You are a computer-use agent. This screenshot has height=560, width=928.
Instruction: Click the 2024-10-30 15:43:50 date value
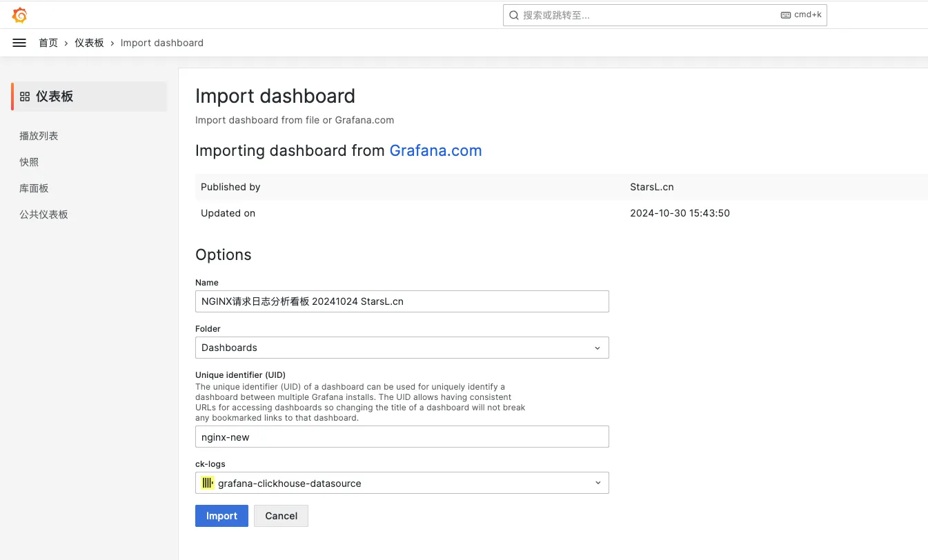pyautogui.click(x=680, y=213)
